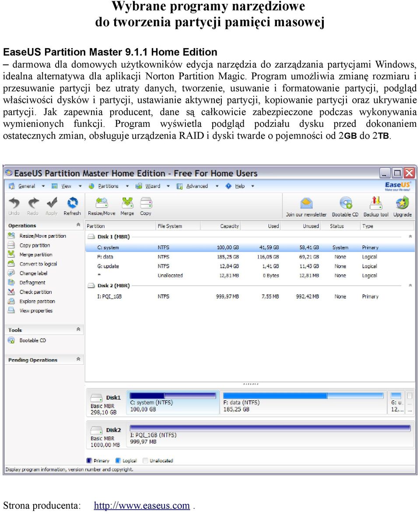
Task: Collapse the Pending Operations panel
Action: click(78, 359)
